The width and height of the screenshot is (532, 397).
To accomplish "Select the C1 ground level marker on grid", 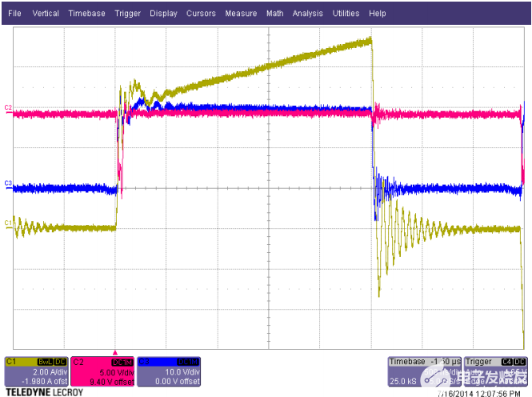I will coord(8,222).
